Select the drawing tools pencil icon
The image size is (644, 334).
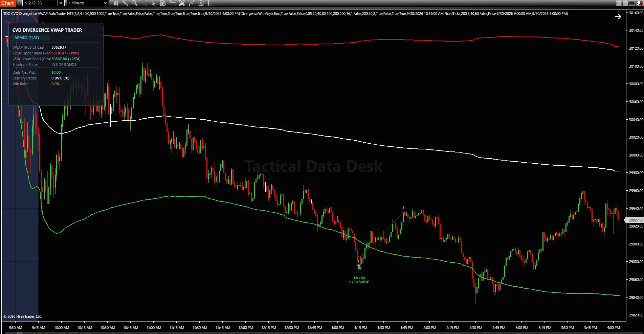point(125,3)
